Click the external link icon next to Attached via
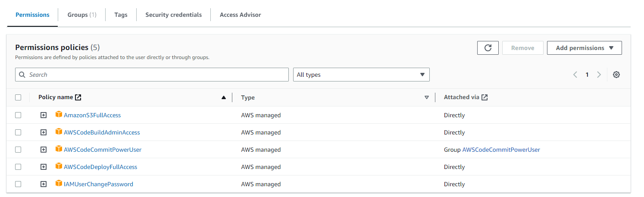The height and width of the screenshot is (197, 644). pyautogui.click(x=485, y=97)
